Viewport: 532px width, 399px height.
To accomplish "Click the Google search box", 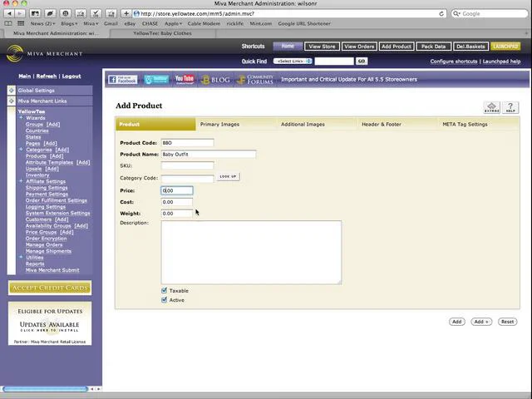I will [x=490, y=13].
